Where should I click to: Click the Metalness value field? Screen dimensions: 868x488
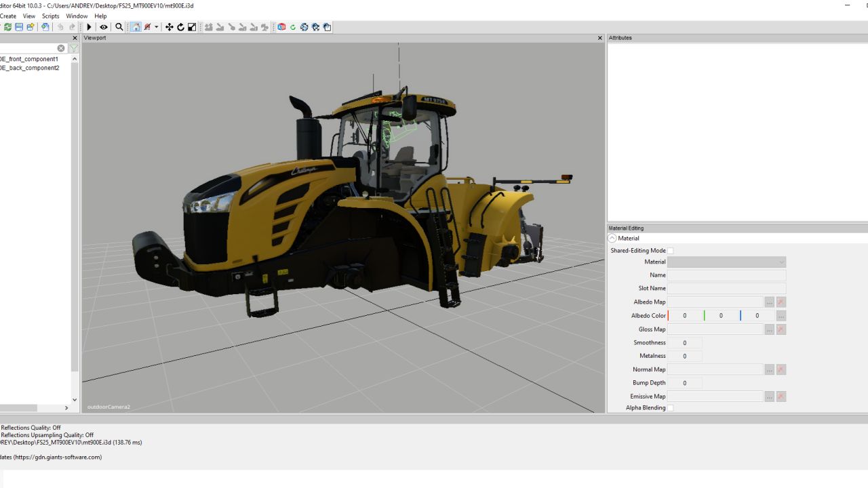(685, 356)
